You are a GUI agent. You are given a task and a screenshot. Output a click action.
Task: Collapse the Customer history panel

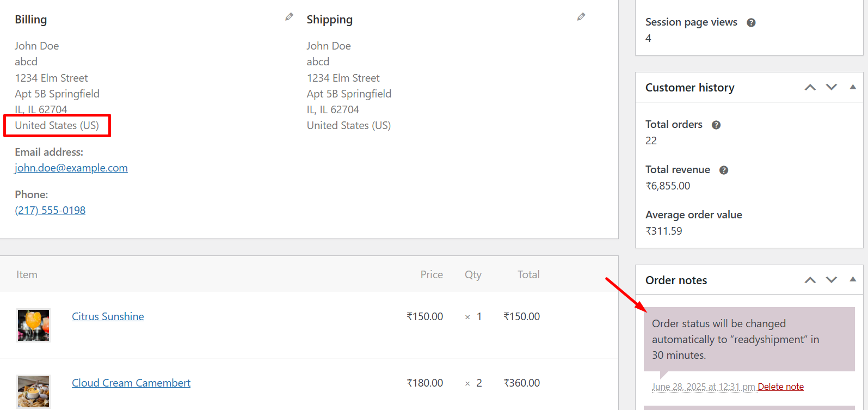tap(853, 87)
